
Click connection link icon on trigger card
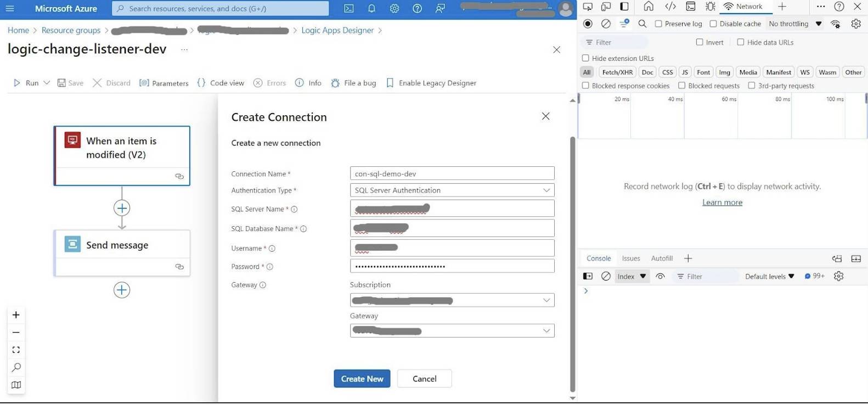click(x=179, y=176)
